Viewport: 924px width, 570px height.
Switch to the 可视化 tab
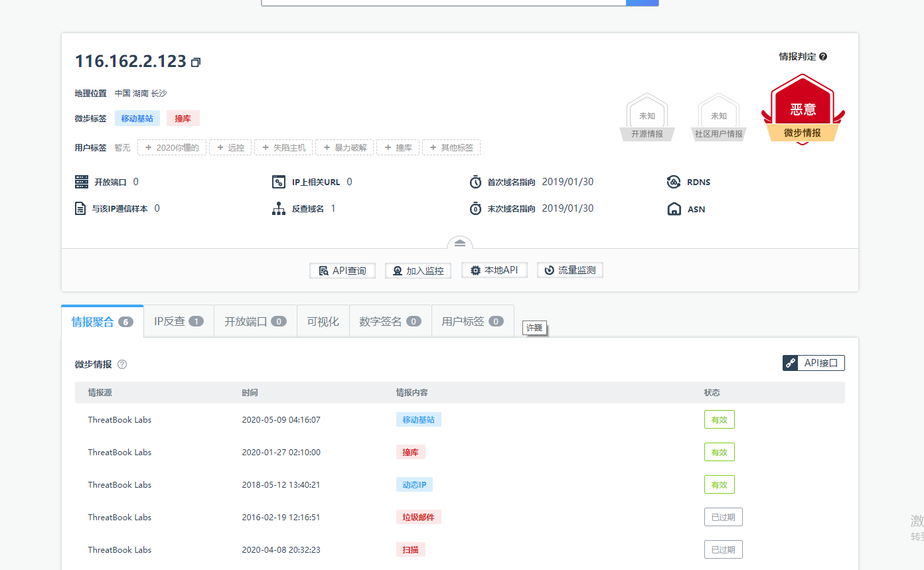[323, 322]
